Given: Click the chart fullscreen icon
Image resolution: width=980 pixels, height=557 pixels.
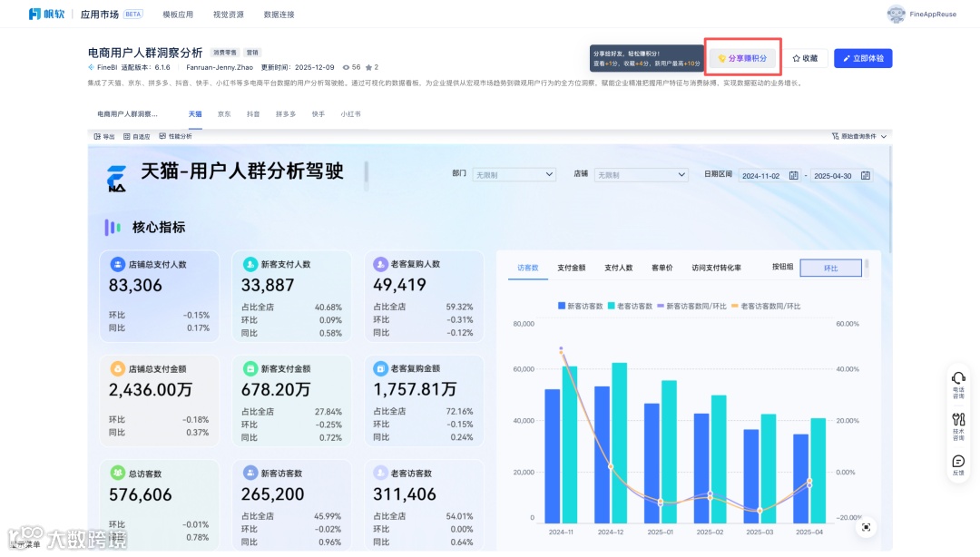Looking at the screenshot, I should point(866,528).
